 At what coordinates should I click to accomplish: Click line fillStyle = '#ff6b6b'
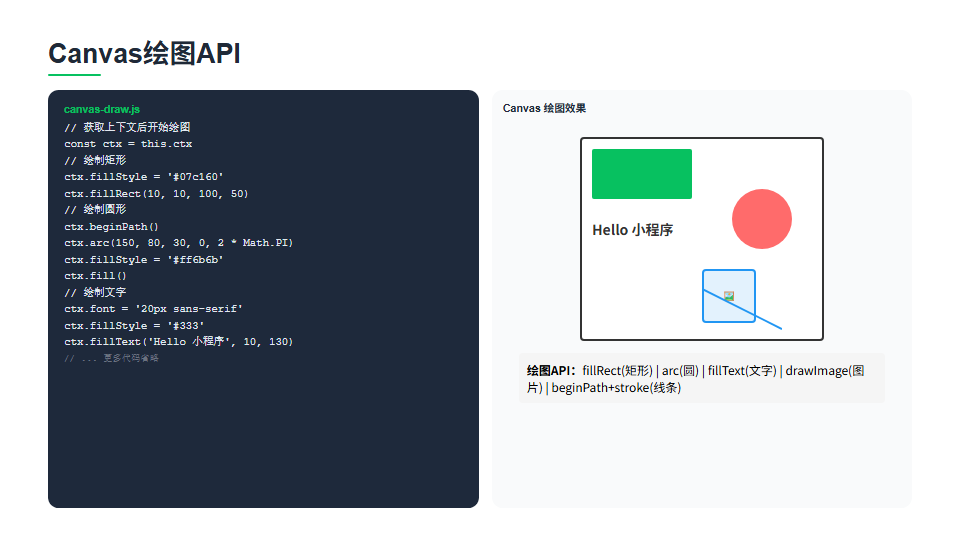tap(144, 260)
